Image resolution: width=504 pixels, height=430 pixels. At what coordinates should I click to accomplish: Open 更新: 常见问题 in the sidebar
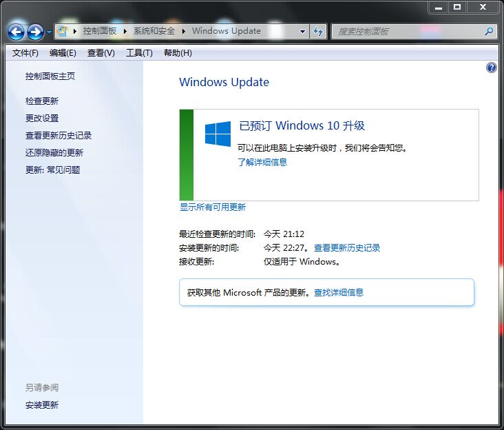pyautogui.click(x=53, y=170)
